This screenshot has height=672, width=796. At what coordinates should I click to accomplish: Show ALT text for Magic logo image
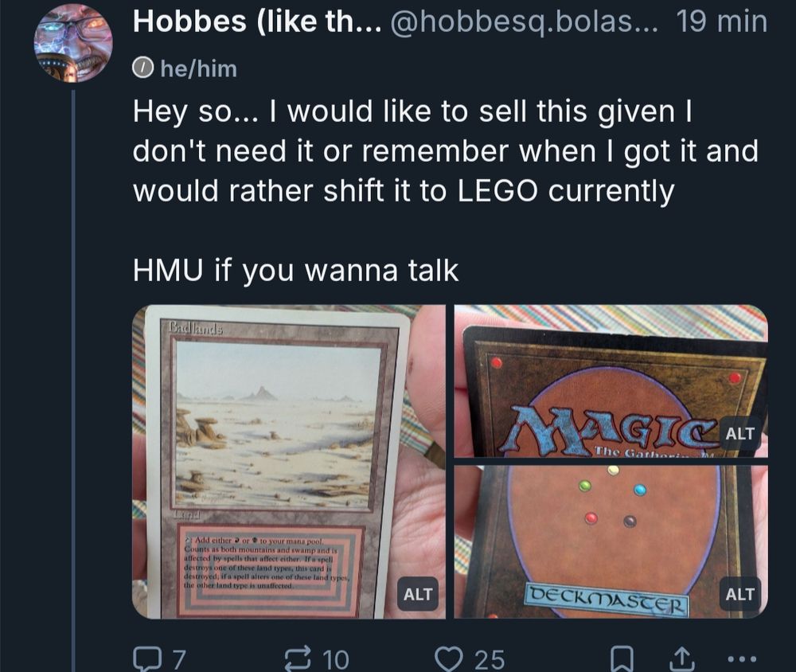(x=739, y=433)
